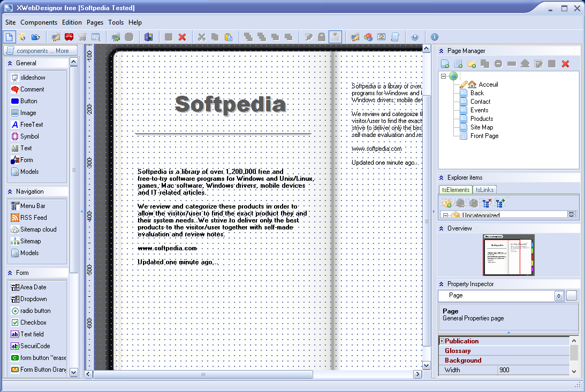Screen dimensions: 585x392
Task: Click the house picture icon in the main toolbar
Action: (x=381, y=37)
